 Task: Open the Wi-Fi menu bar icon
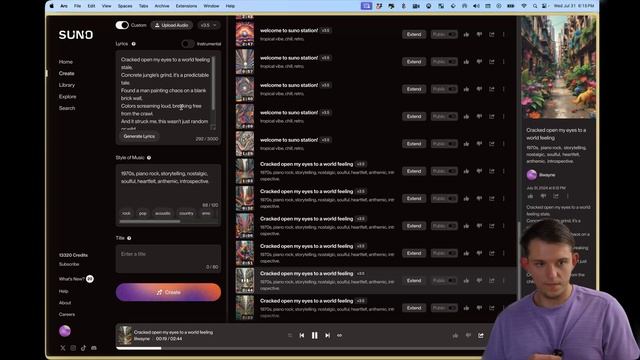point(524,6)
